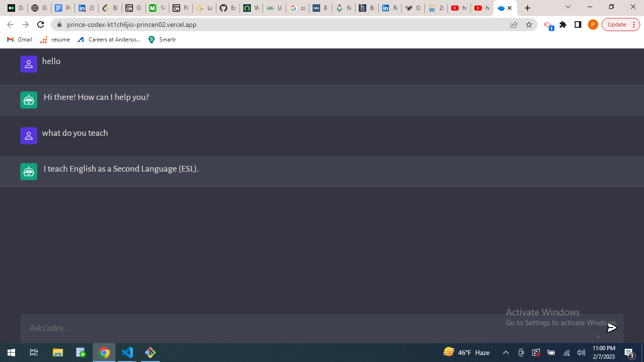Image resolution: width=644 pixels, height=362 pixels.
Task: Open Visual Studio Code from the taskbar
Action: [127, 353]
